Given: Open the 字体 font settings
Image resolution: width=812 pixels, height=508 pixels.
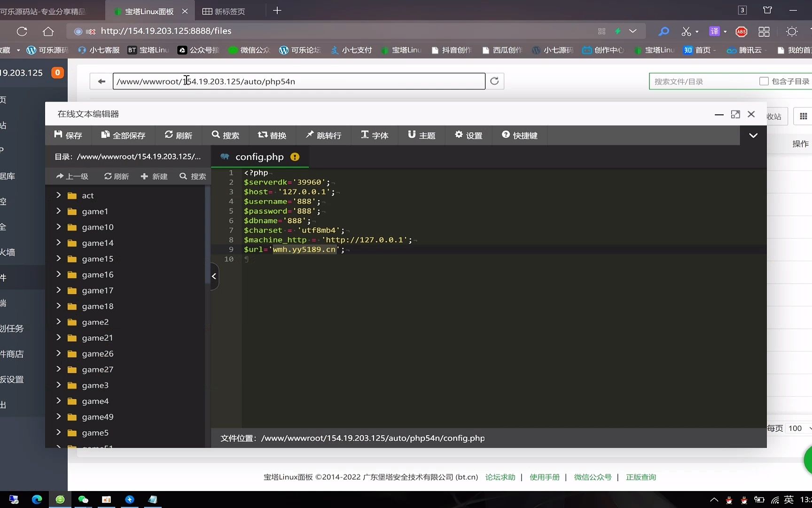Looking at the screenshot, I should point(375,135).
